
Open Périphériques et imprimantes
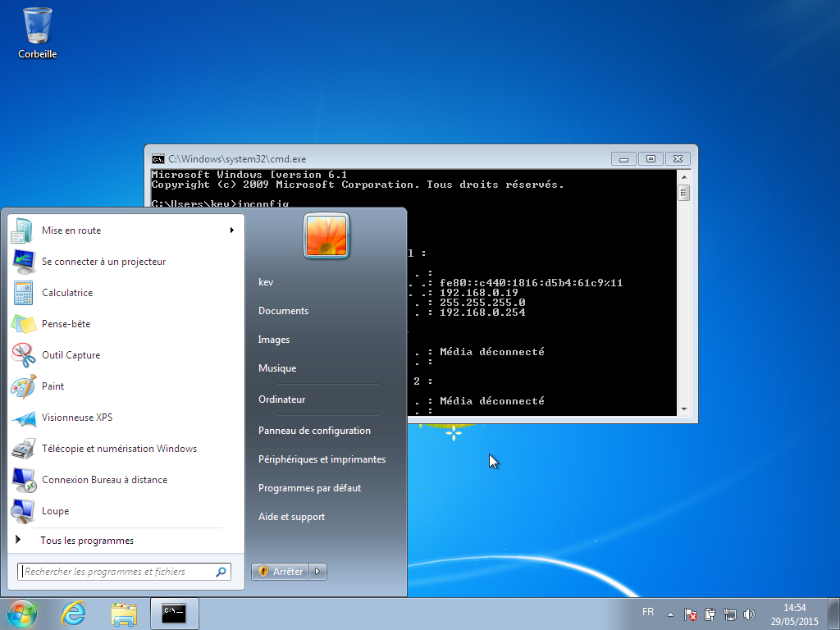click(x=322, y=459)
